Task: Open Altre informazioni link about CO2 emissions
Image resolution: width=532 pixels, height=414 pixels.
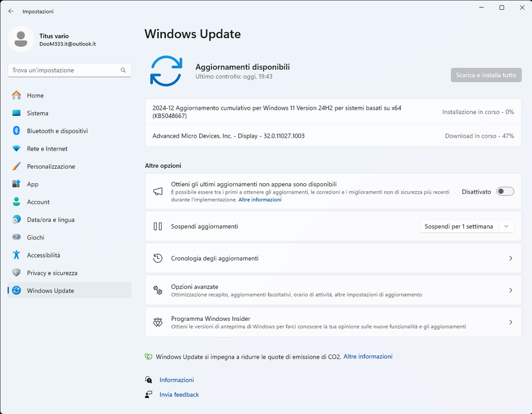Action: 368,356
